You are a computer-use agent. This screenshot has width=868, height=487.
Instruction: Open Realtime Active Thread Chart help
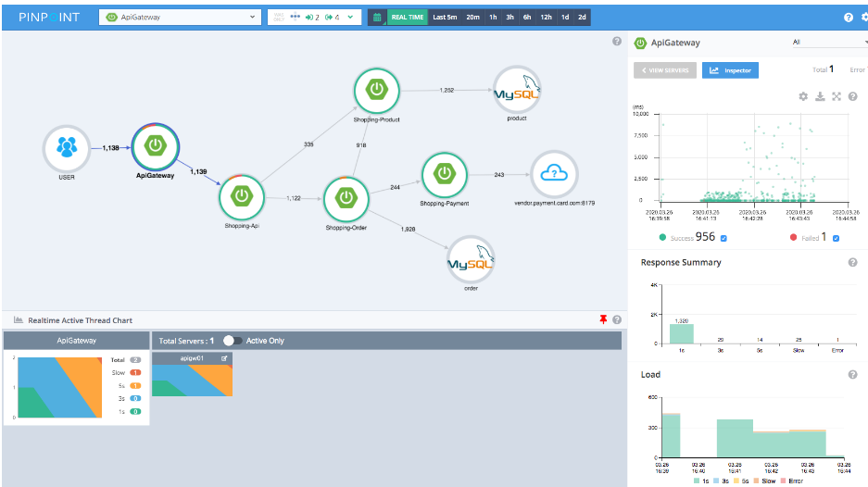(x=617, y=319)
